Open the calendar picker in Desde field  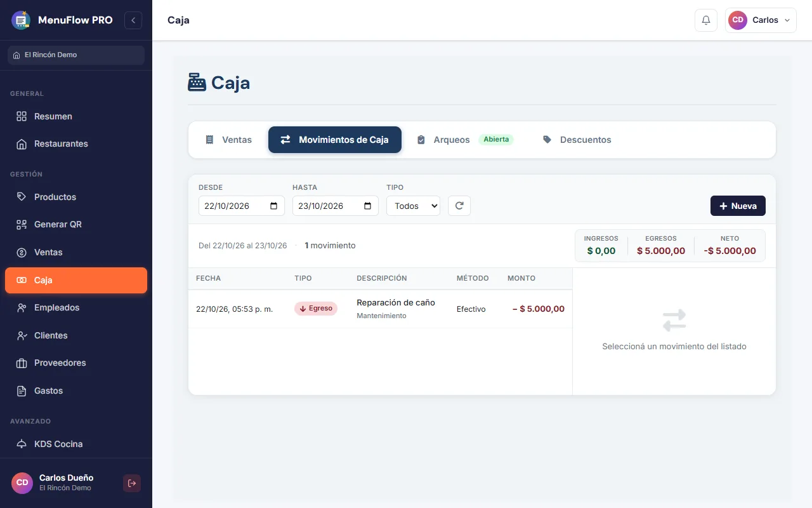274,206
